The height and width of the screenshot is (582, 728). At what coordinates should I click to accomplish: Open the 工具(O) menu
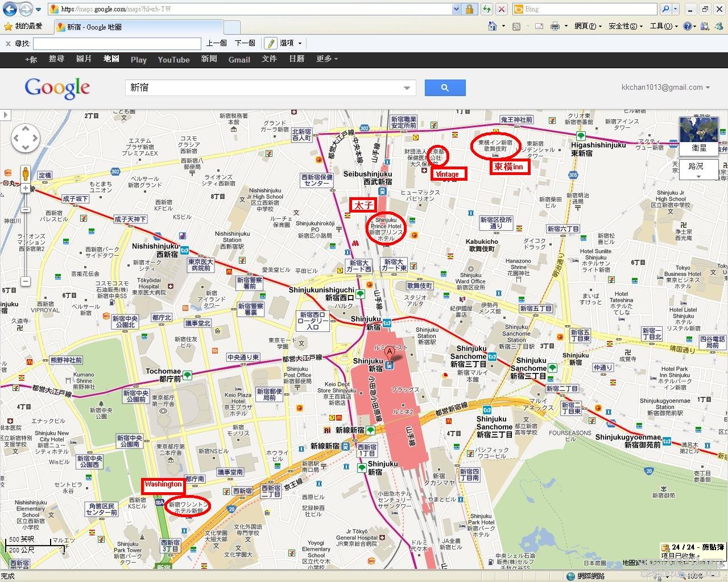[664, 26]
